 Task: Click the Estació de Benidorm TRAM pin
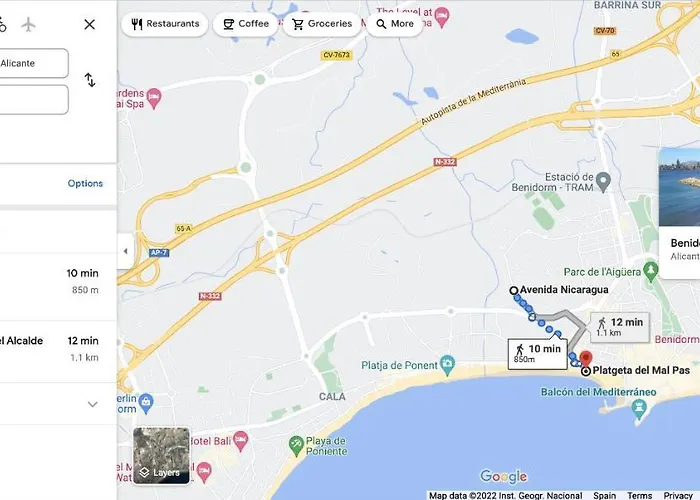point(603,182)
